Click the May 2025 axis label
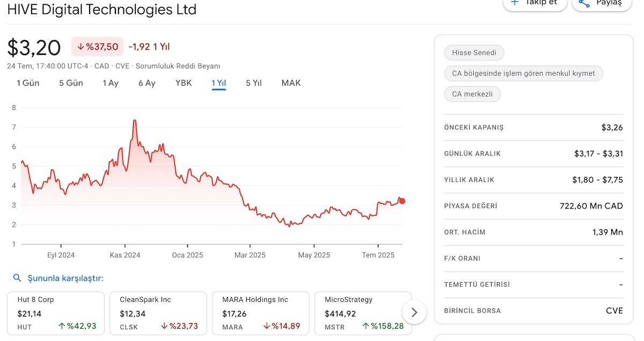This screenshot has height=341, width=644. 313,255
